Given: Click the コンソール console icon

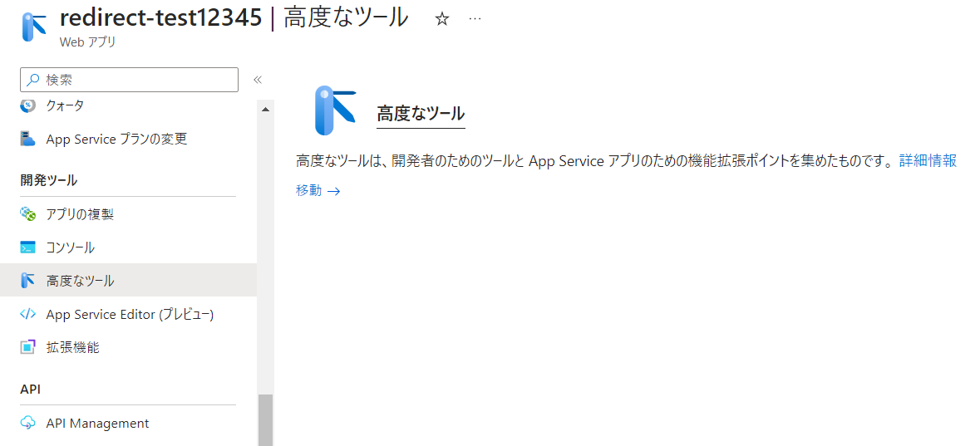Looking at the screenshot, I should (28, 248).
